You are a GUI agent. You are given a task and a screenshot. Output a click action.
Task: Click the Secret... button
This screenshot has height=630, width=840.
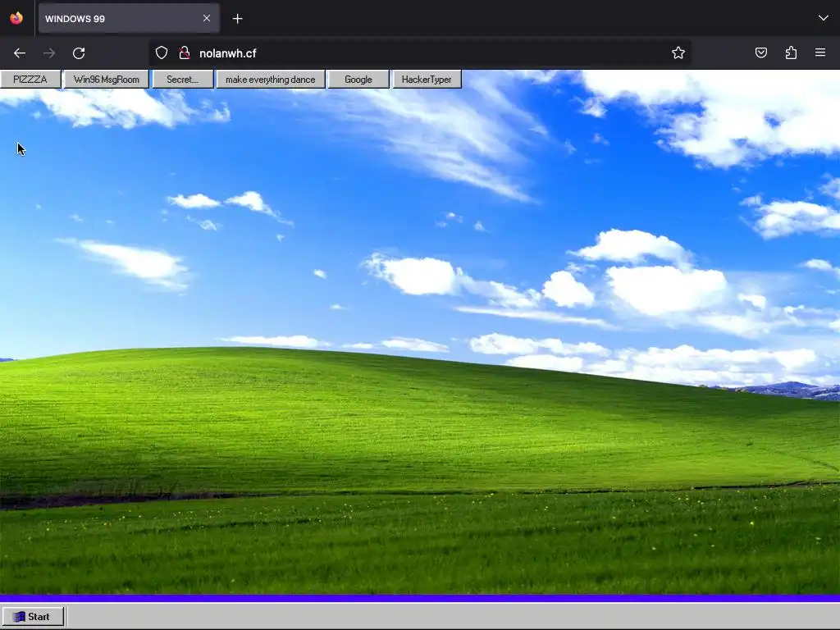click(183, 80)
